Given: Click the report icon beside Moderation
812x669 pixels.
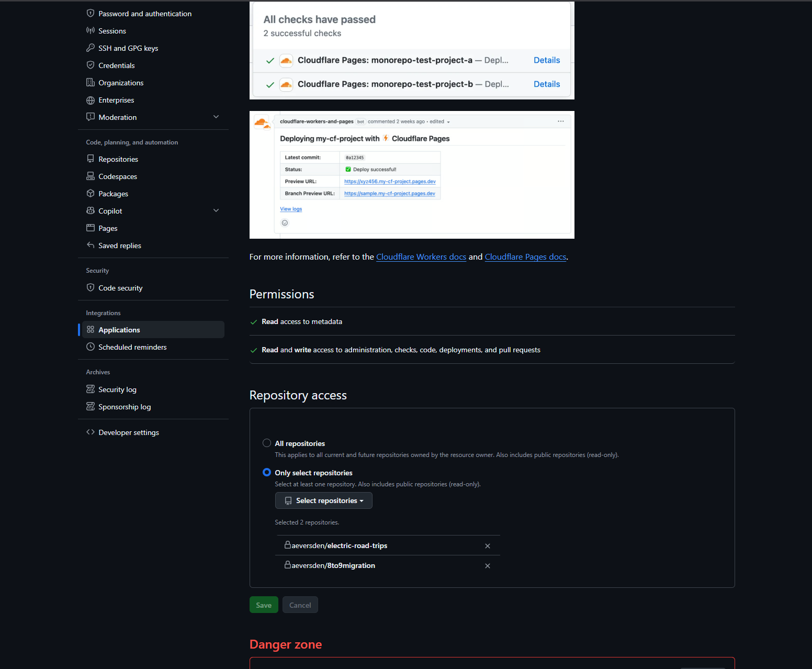Looking at the screenshot, I should 91,117.
